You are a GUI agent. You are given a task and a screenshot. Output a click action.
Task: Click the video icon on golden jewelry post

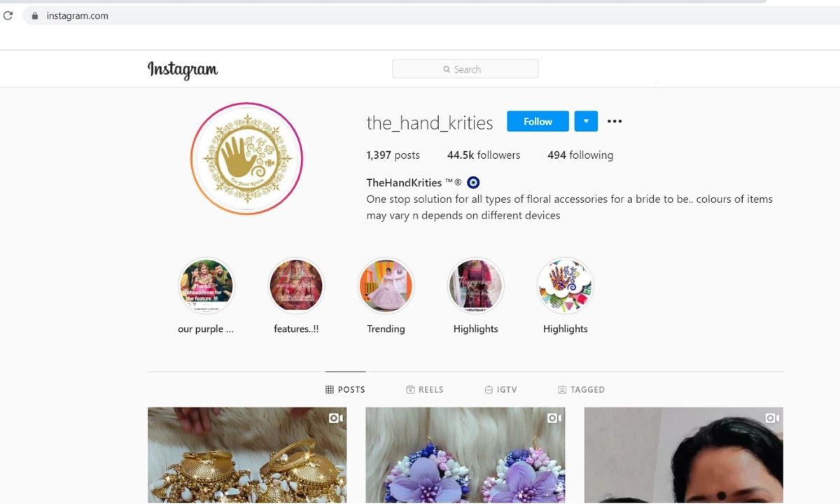tap(336, 418)
